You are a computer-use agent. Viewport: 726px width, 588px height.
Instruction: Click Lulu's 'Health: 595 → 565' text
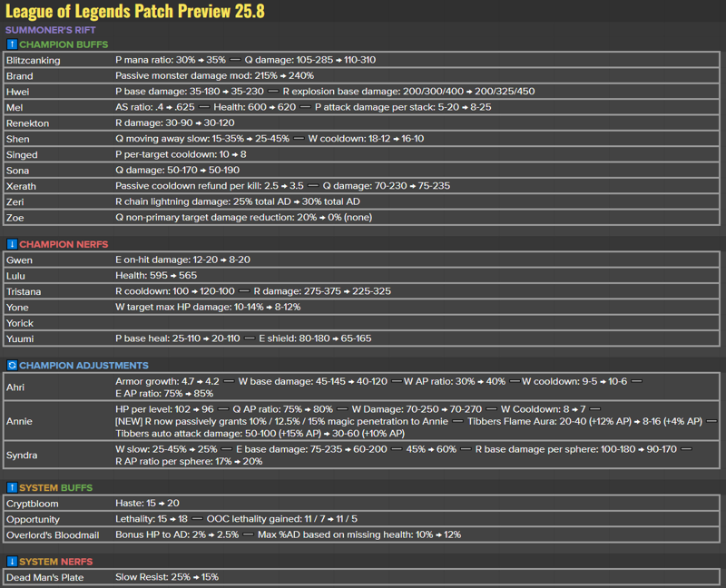click(x=156, y=276)
